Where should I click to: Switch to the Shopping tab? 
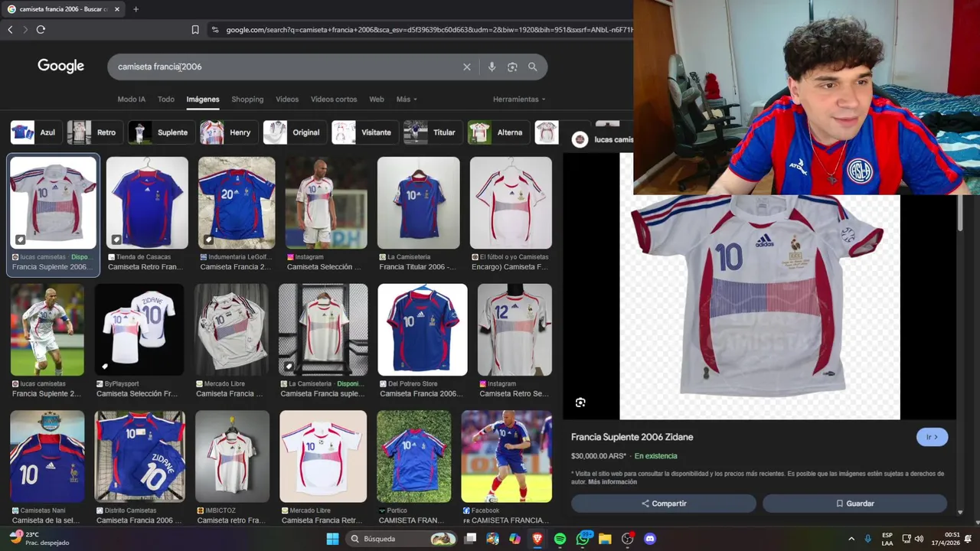coord(247,99)
